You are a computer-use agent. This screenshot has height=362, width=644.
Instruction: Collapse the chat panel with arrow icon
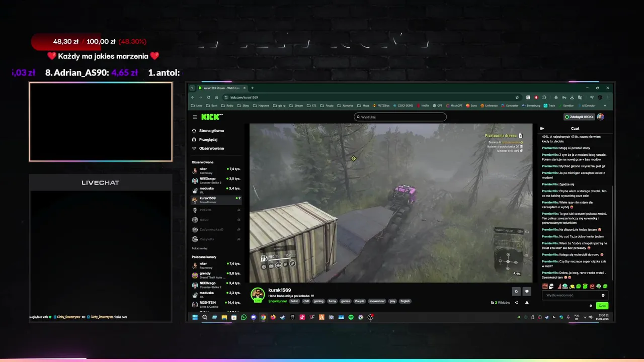[x=542, y=128]
